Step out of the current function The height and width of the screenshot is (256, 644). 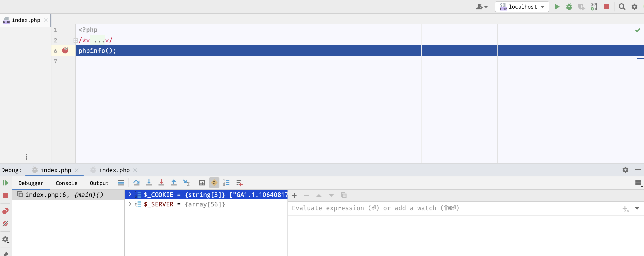(174, 183)
